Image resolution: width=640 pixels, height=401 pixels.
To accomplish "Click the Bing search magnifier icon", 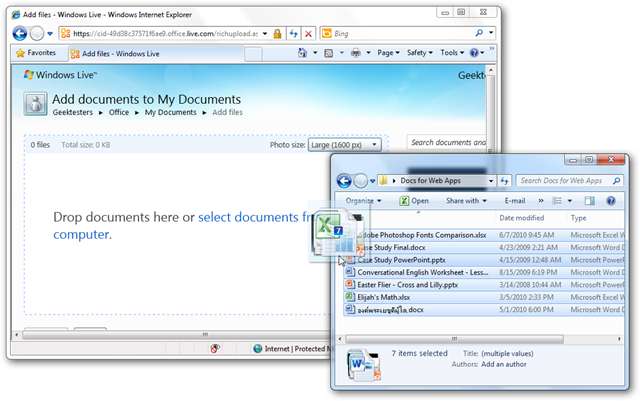I will [x=479, y=33].
